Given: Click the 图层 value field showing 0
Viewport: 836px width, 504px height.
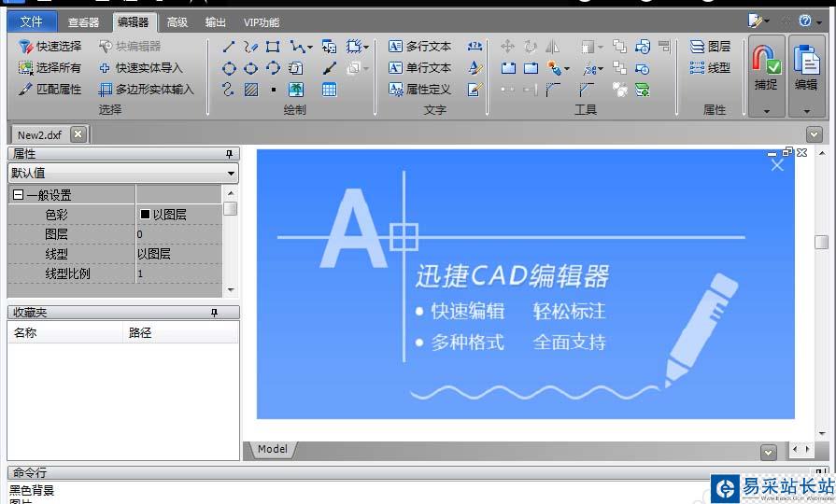Looking at the screenshot, I should click(178, 234).
